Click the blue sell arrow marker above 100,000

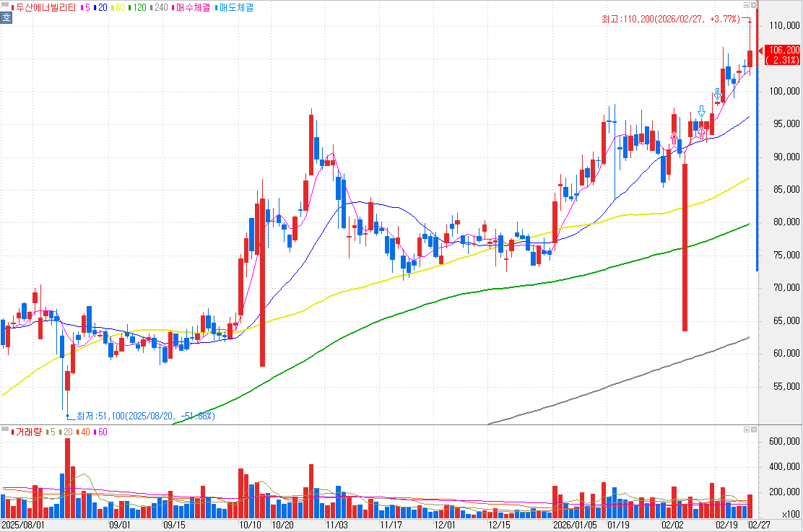pyautogui.click(x=717, y=95)
